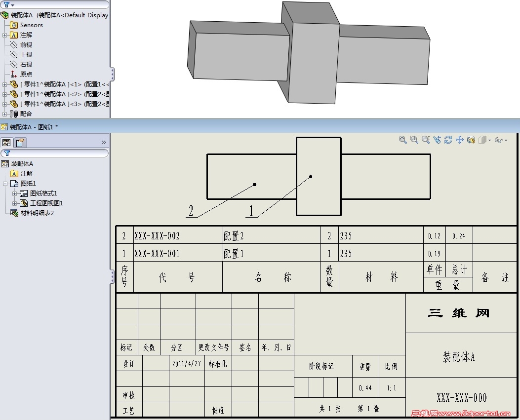Click the double chevron to expand panel tabs
Image resolution: width=520 pixels, height=420 pixels.
[104, 142]
